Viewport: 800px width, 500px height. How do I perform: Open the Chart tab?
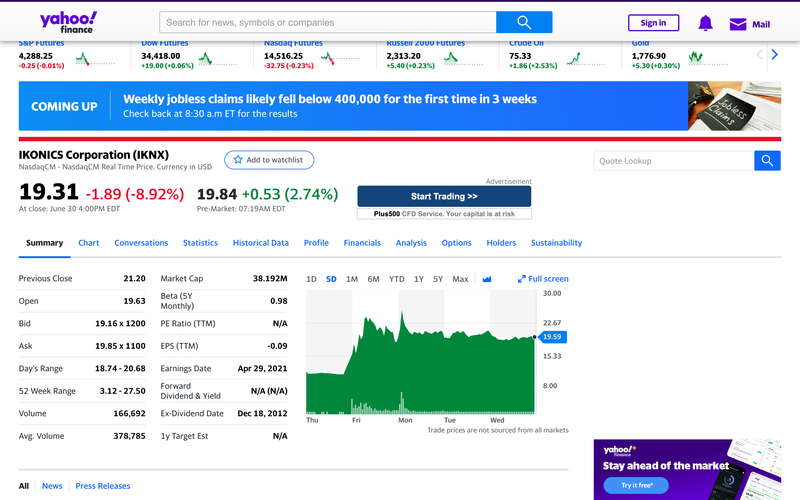click(x=88, y=243)
